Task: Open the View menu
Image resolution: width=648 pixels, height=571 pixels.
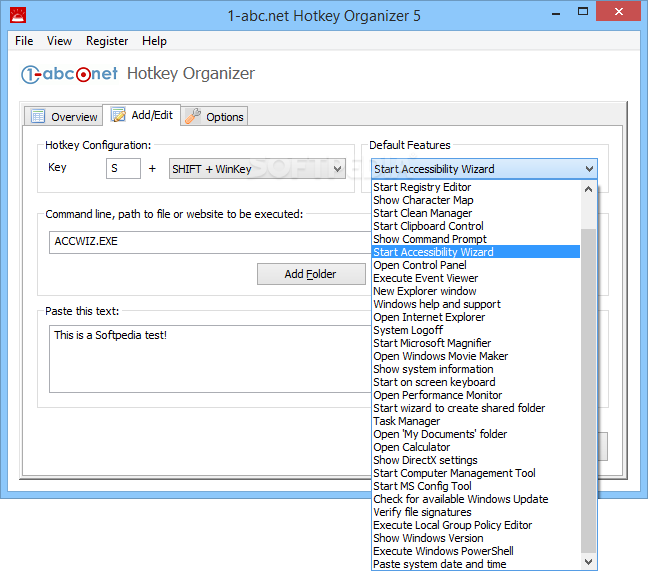Action: click(59, 41)
